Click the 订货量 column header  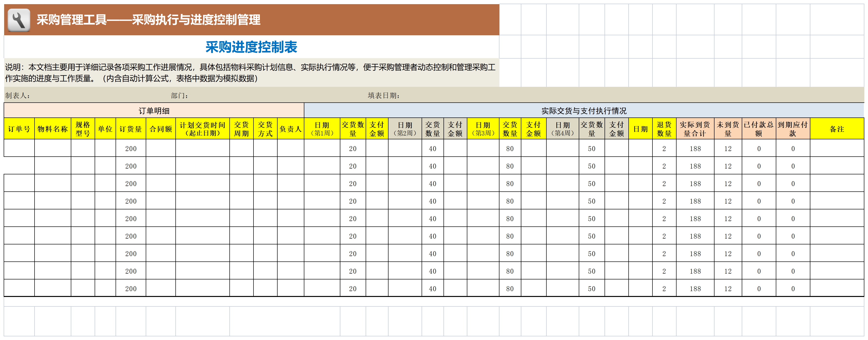(131, 129)
